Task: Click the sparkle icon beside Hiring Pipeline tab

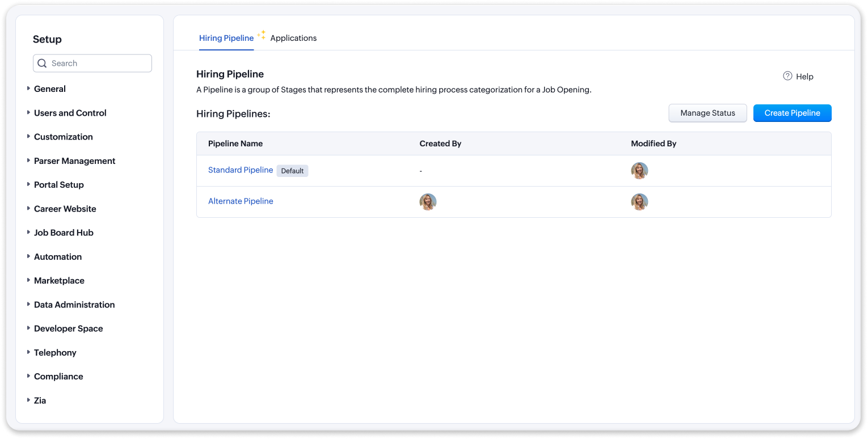Action: (x=262, y=35)
